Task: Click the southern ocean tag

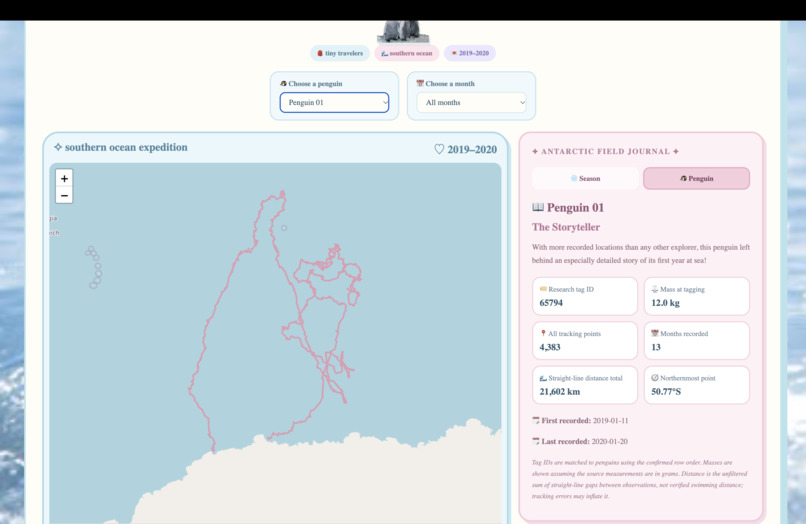Action: 407,53
